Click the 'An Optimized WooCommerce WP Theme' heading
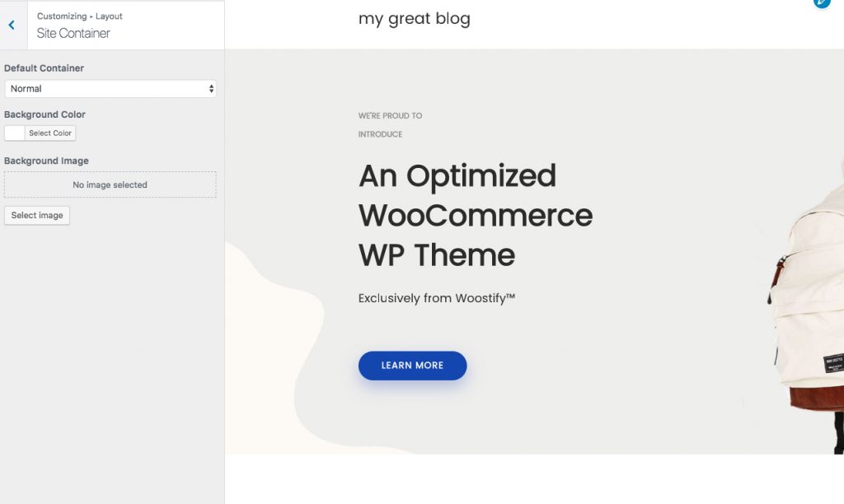The width and height of the screenshot is (844, 504). tap(475, 216)
